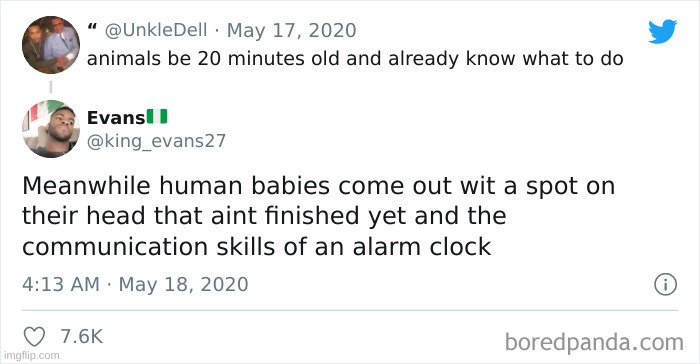The width and height of the screenshot is (700, 364).
Task: Click the quotation-mark display name of the original poster
Action: pyautogui.click(x=92, y=27)
